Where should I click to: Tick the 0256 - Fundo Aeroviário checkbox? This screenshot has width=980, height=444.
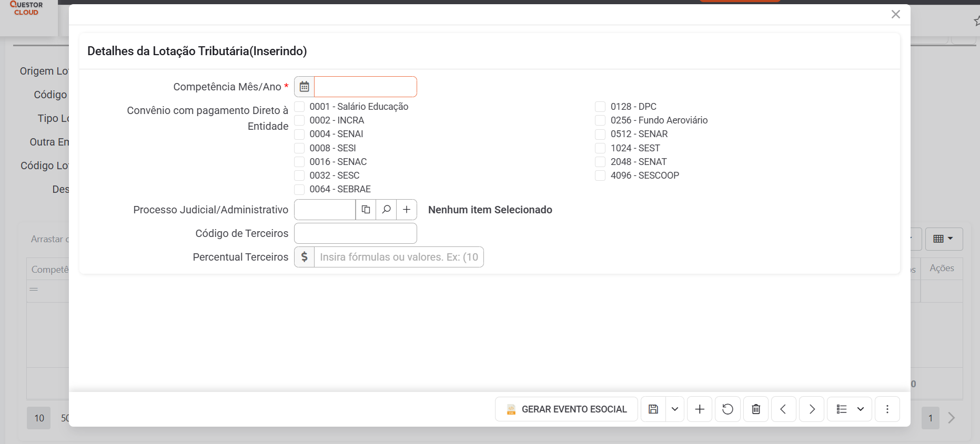tap(600, 120)
